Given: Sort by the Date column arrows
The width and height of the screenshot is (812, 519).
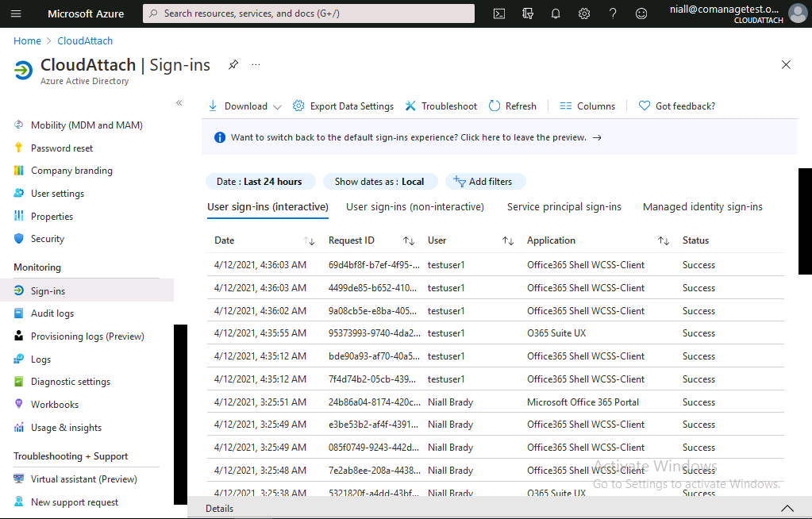Looking at the screenshot, I should coord(309,241).
